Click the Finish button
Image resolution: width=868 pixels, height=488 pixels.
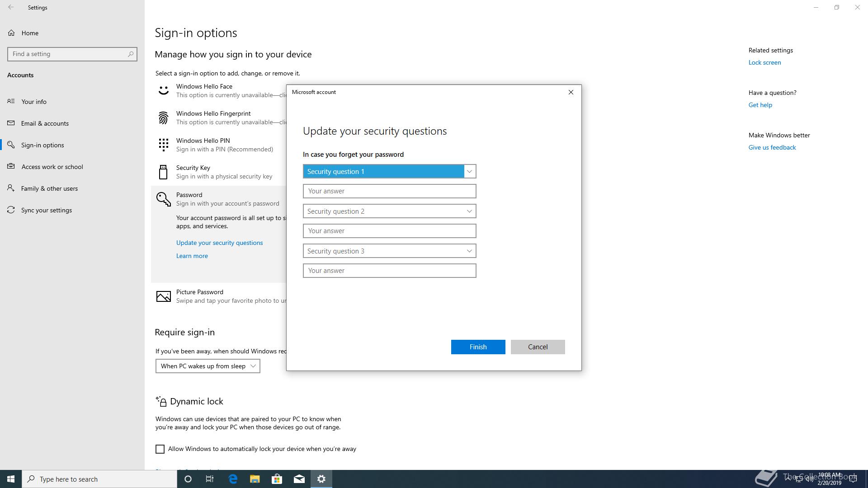(478, 347)
